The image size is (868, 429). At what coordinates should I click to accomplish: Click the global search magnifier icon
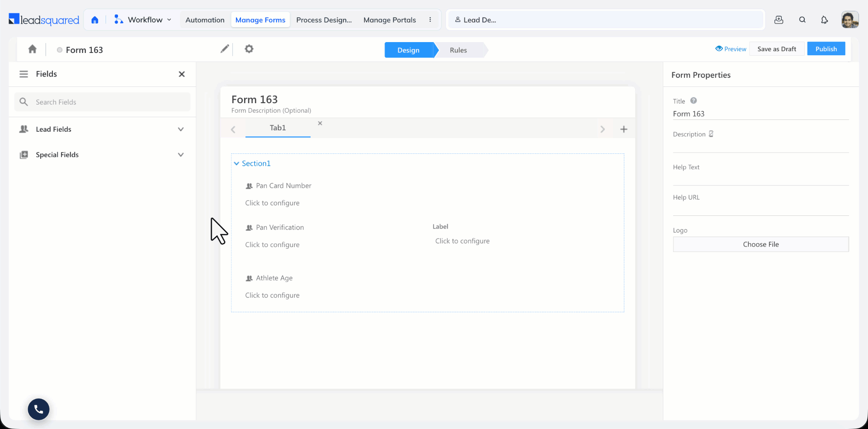point(802,20)
